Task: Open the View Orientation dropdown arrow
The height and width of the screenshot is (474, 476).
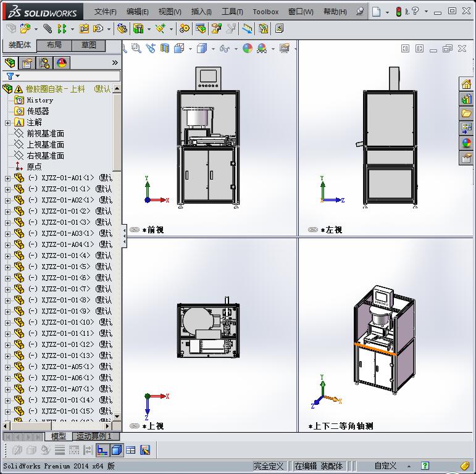Action: point(190,49)
